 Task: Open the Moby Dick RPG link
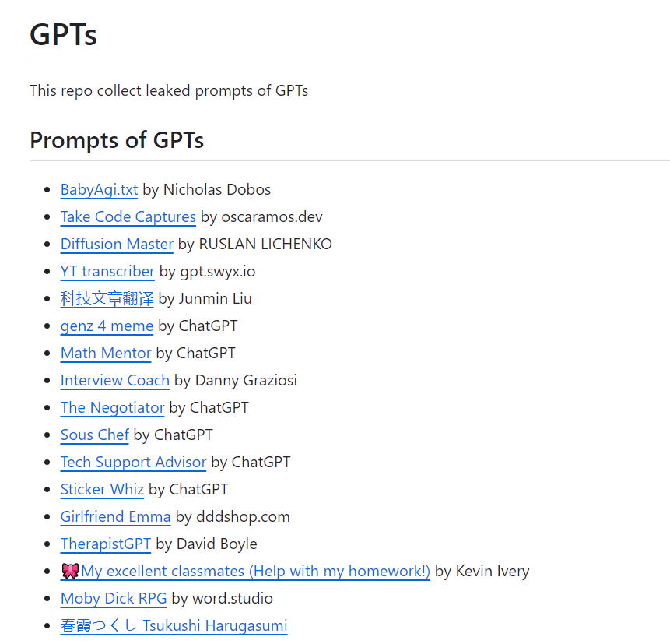pyautogui.click(x=114, y=598)
